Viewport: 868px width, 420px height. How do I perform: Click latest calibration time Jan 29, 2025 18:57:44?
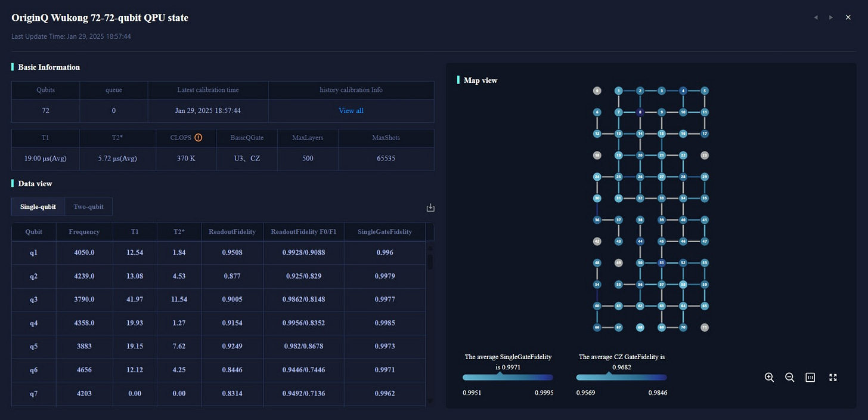tap(208, 110)
